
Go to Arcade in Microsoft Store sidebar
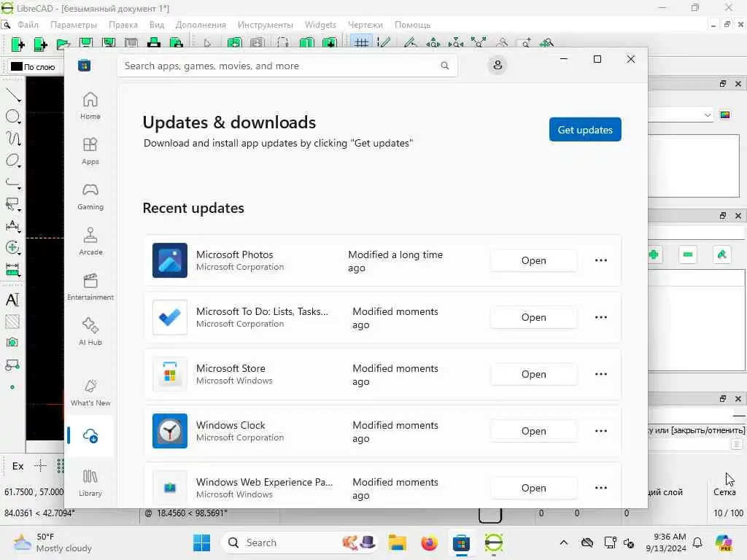[x=90, y=241]
